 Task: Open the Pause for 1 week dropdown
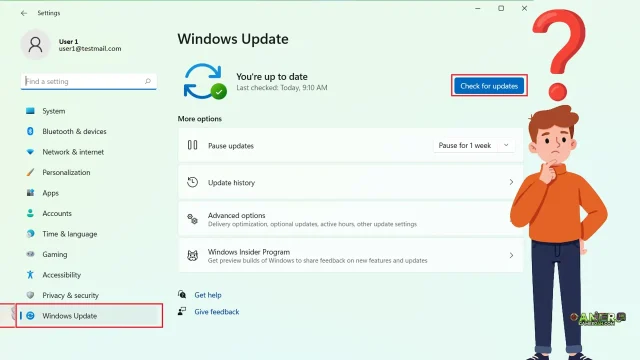tap(473, 145)
